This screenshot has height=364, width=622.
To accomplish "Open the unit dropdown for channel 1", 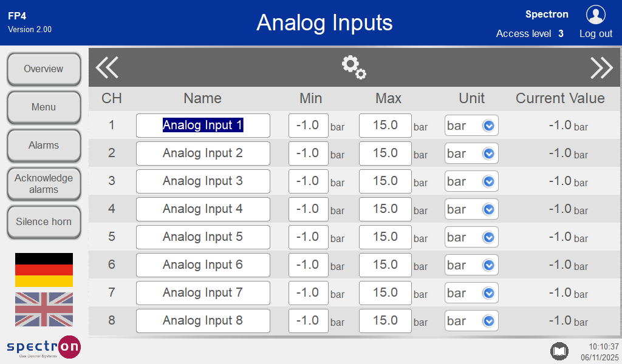I will pyautogui.click(x=471, y=126).
